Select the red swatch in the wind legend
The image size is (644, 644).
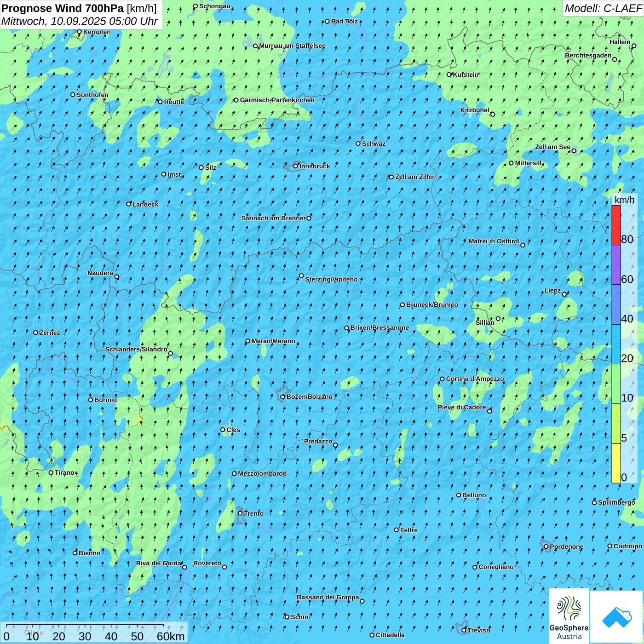tap(616, 225)
